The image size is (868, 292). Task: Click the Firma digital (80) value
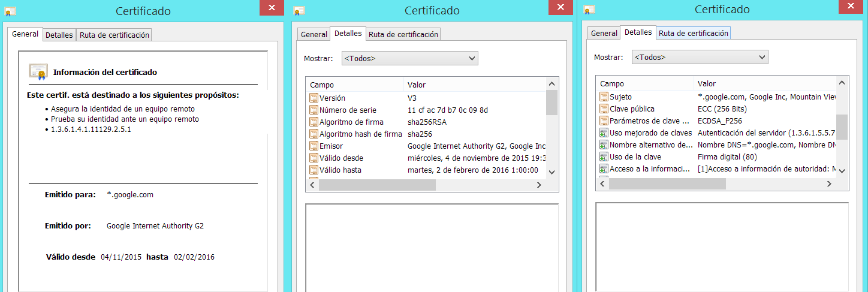[x=727, y=156]
